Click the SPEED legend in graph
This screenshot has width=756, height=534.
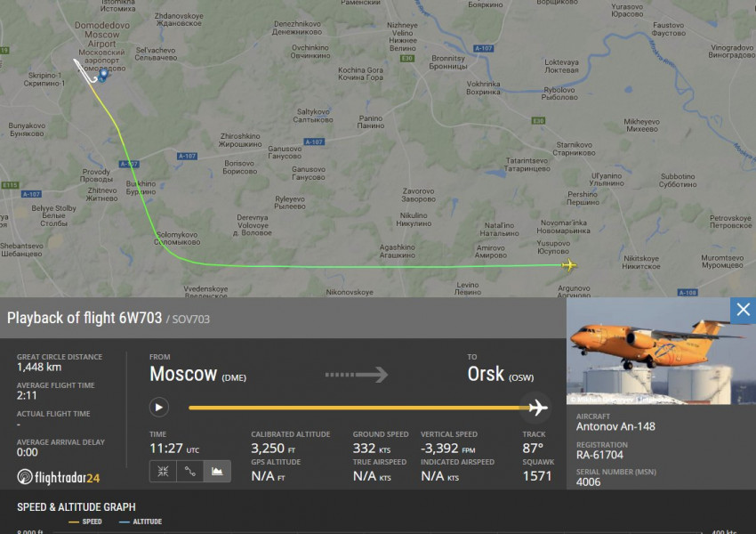(x=85, y=522)
